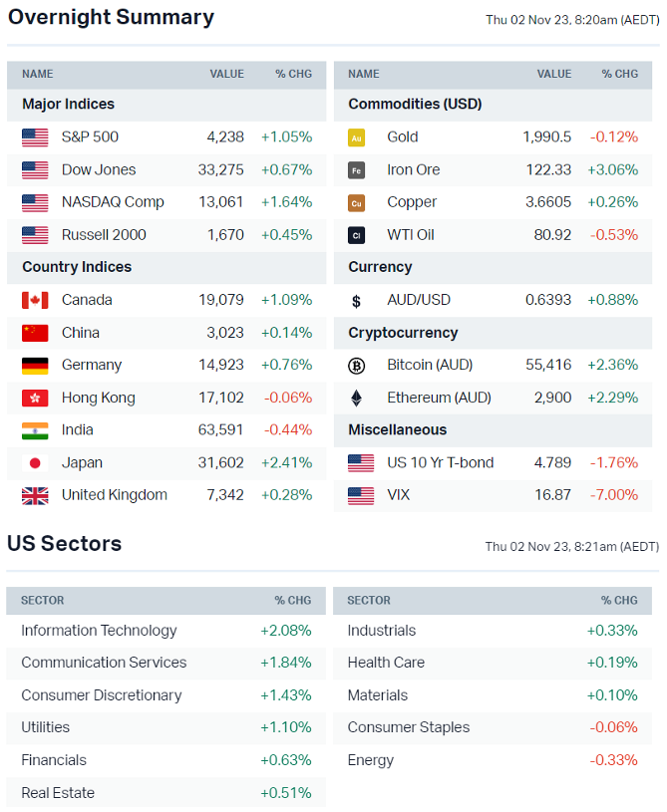This screenshot has height=812, width=667.
Task: Click the Japan flag icon
Action: (35, 463)
